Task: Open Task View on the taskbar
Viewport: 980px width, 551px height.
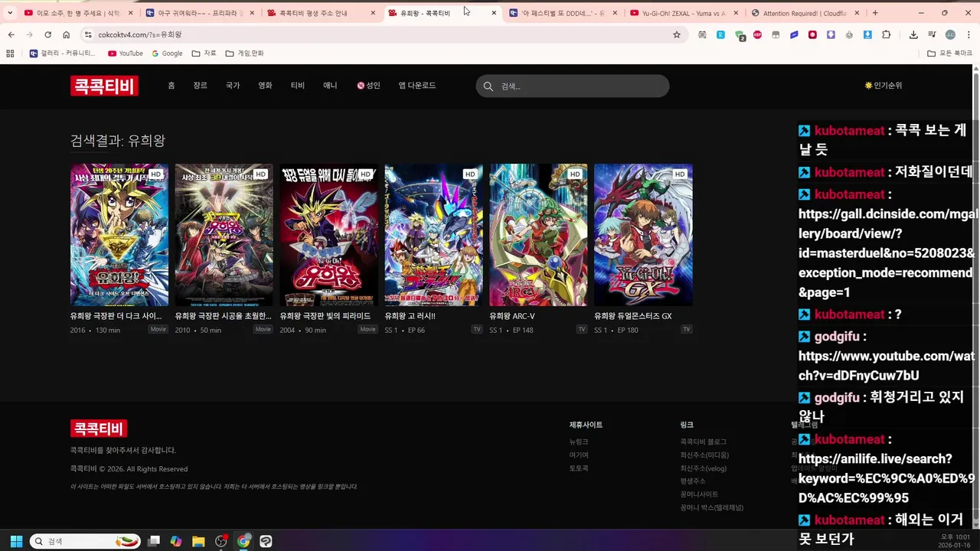Action: pyautogui.click(x=154, y=541)
